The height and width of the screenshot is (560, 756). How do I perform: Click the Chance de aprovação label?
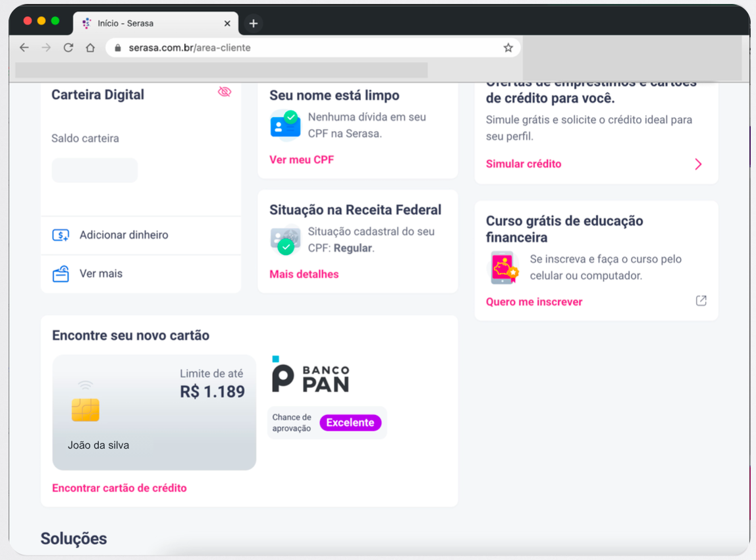292,422
